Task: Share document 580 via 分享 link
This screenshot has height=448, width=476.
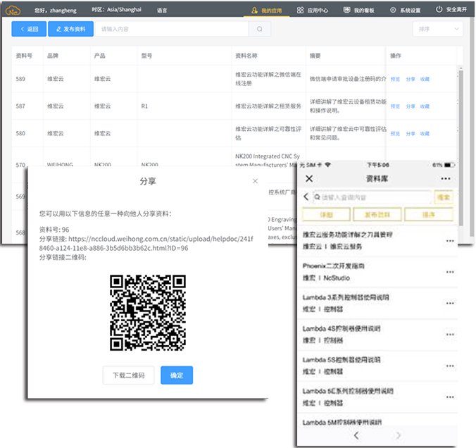Action: pos(411,134)
